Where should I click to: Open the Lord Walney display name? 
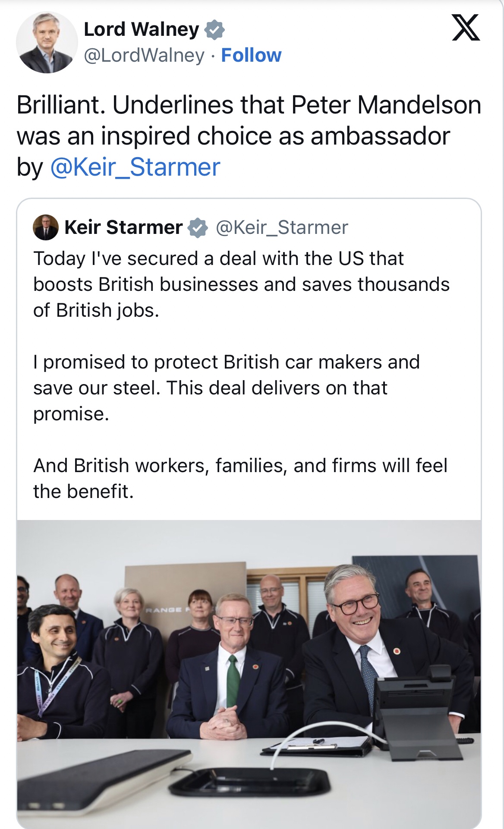[141, 29]
